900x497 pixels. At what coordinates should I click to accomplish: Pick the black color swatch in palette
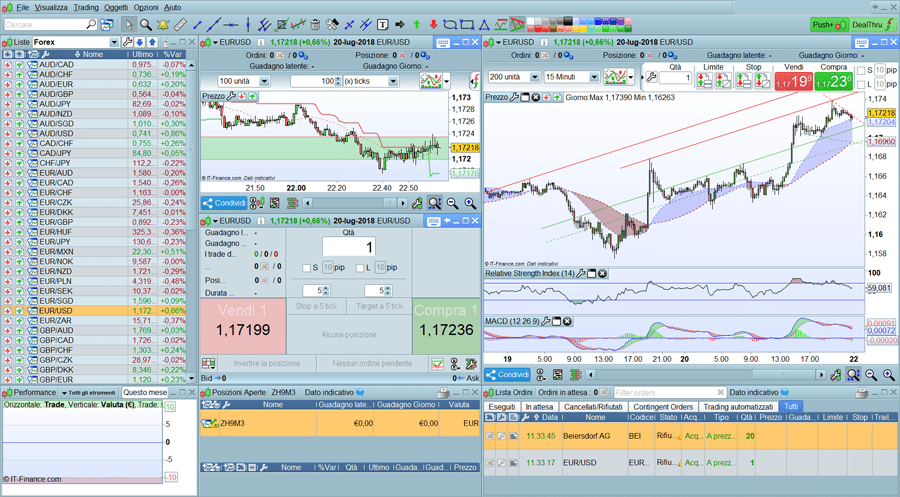point(568,21)
